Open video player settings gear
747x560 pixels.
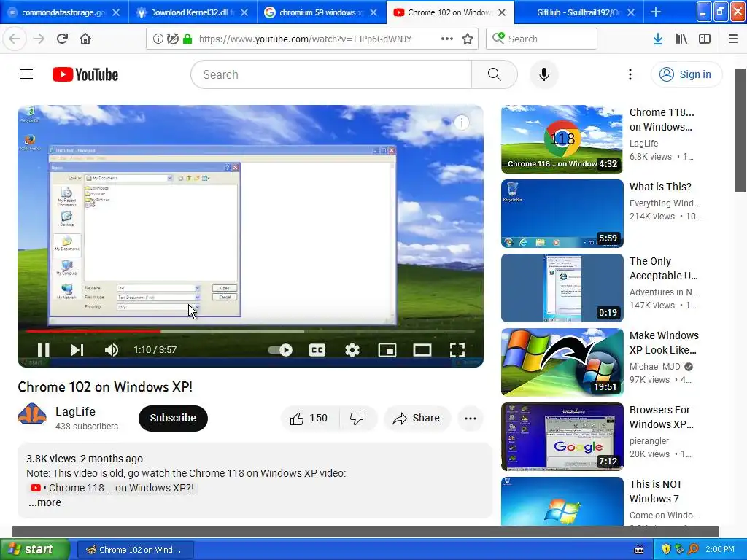[x=352, y=350]
